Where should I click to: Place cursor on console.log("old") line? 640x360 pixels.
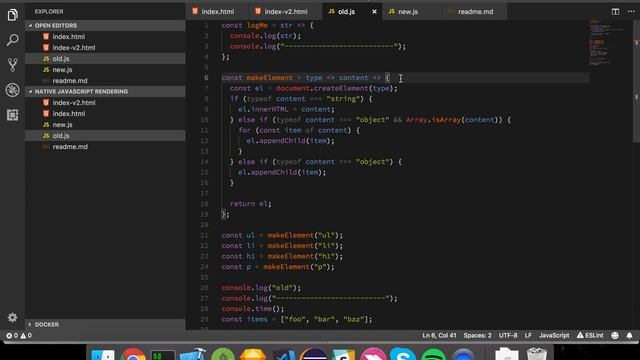click(261, 288)
